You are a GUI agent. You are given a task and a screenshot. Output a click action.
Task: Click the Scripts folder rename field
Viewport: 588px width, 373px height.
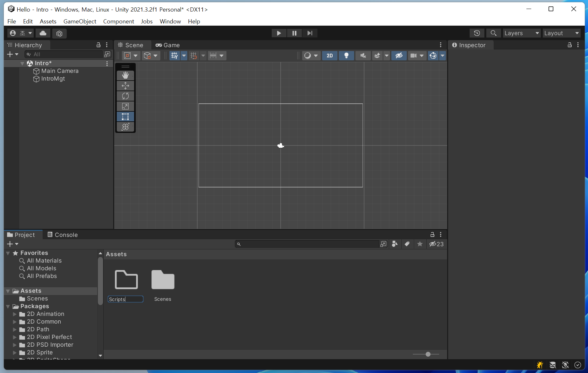(x=125, y=299)
